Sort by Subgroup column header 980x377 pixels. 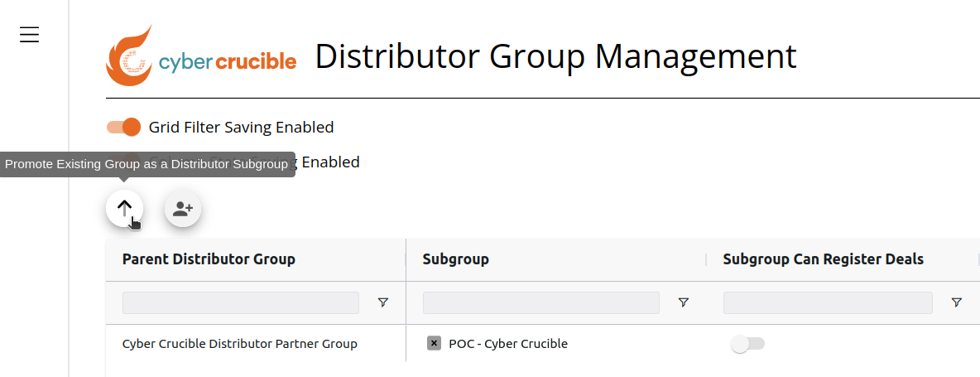click(x=455, y=259)
